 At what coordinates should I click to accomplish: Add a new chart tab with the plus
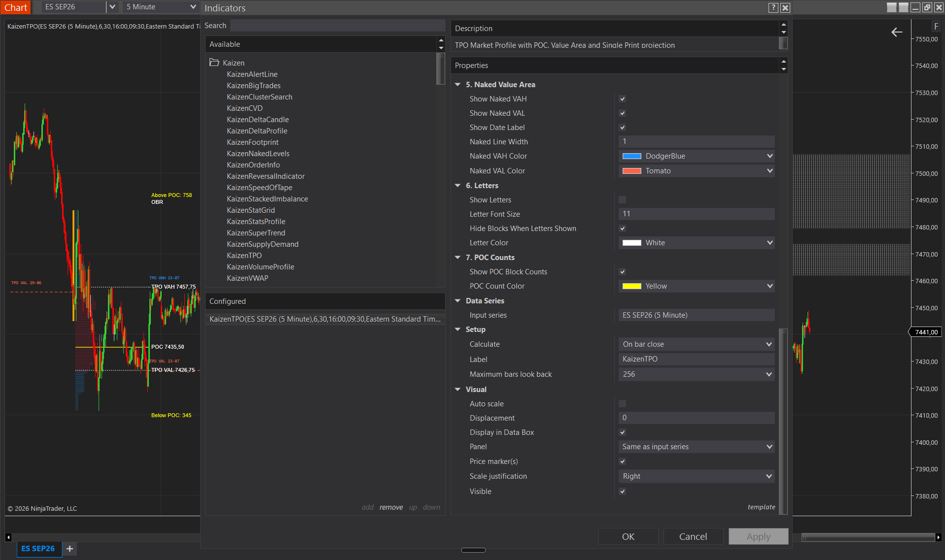click(70, 549)
